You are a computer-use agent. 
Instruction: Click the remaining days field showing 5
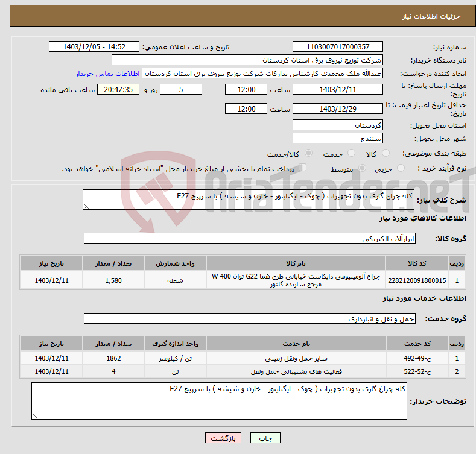(x=181, y=89)
